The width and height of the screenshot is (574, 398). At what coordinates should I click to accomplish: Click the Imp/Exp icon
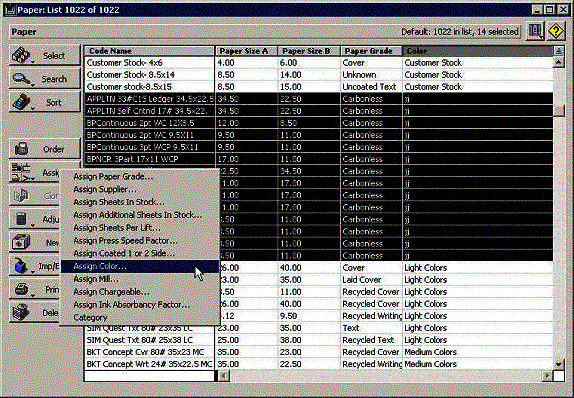coord(21,265)
